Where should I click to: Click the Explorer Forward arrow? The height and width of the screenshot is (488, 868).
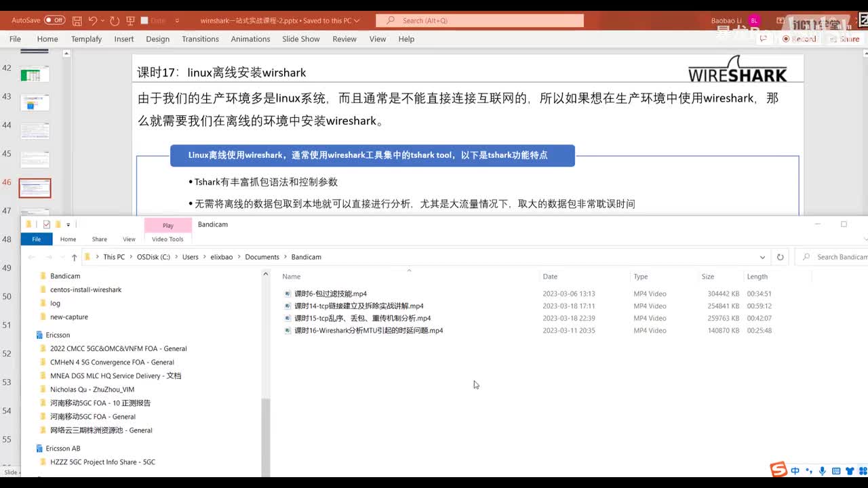coord(49,258)
